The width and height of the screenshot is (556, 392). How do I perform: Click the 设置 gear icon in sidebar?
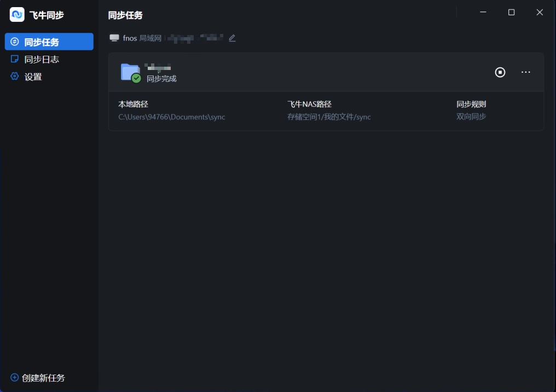[x=15, y=76]
